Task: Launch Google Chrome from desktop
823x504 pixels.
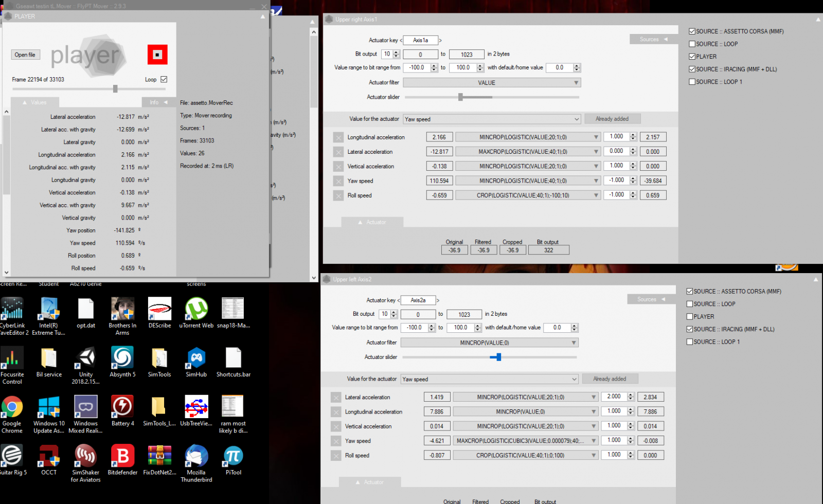Action: (x=12, y=407)
